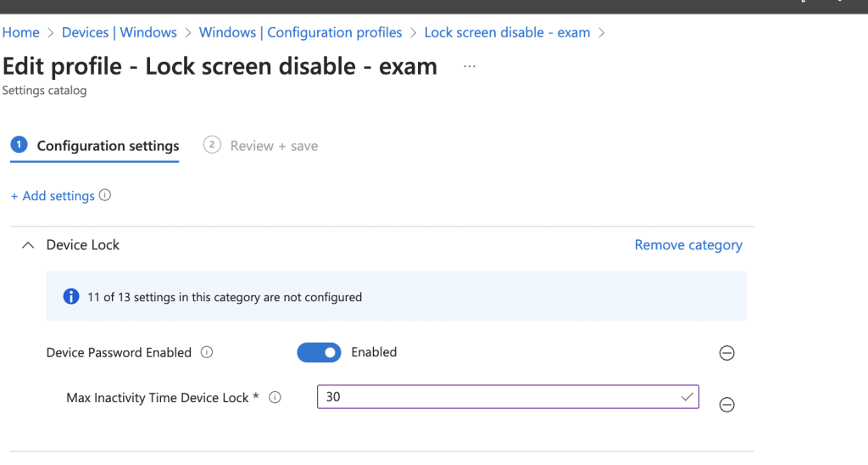Remove the Max Inactivity Time Device Lock setting
The width and height of the screenshot is (868, 465).
pyautogui.click(x=726, y=405)
